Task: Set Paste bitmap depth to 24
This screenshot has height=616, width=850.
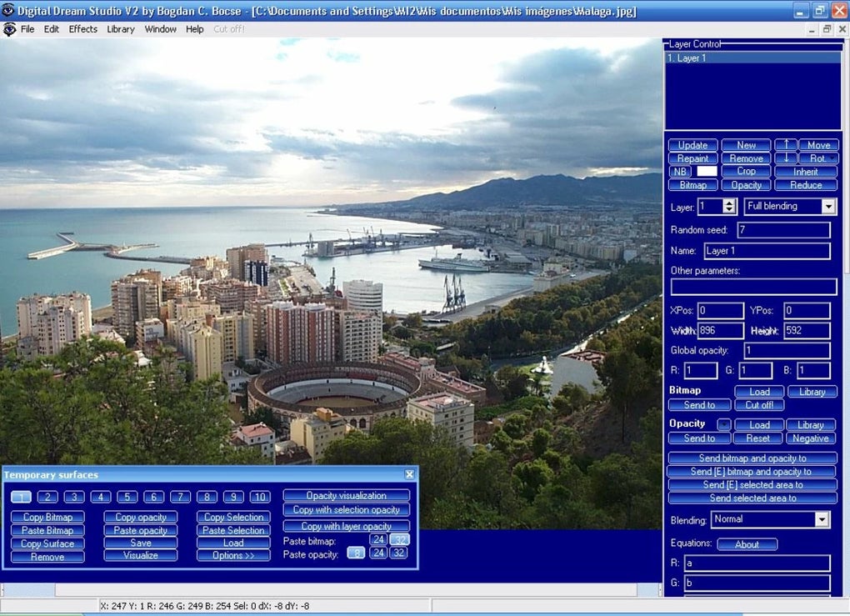Action: click(x=378, y=539)
